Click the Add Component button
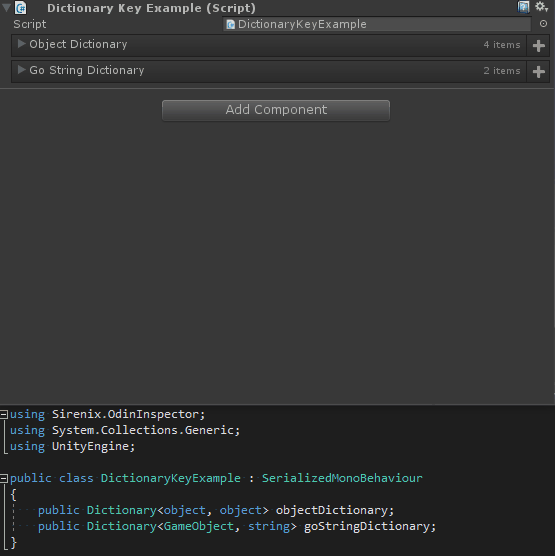 click(276, 110)
